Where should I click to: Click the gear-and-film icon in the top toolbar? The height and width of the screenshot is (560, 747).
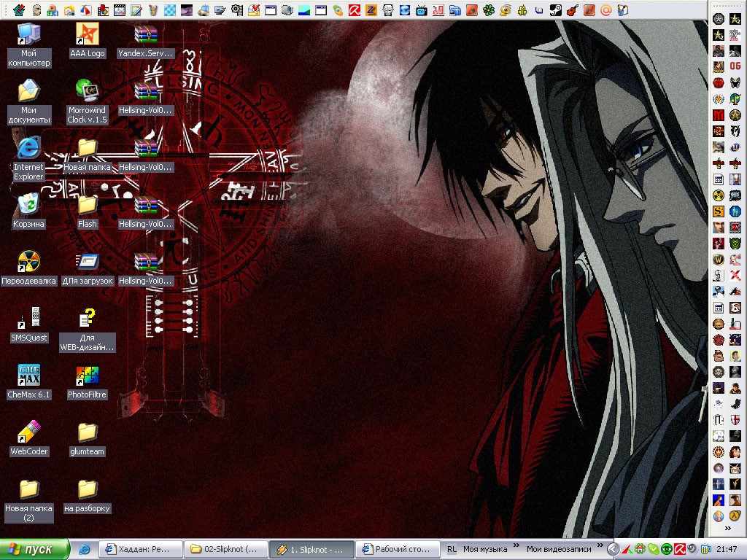coord(237,10)
